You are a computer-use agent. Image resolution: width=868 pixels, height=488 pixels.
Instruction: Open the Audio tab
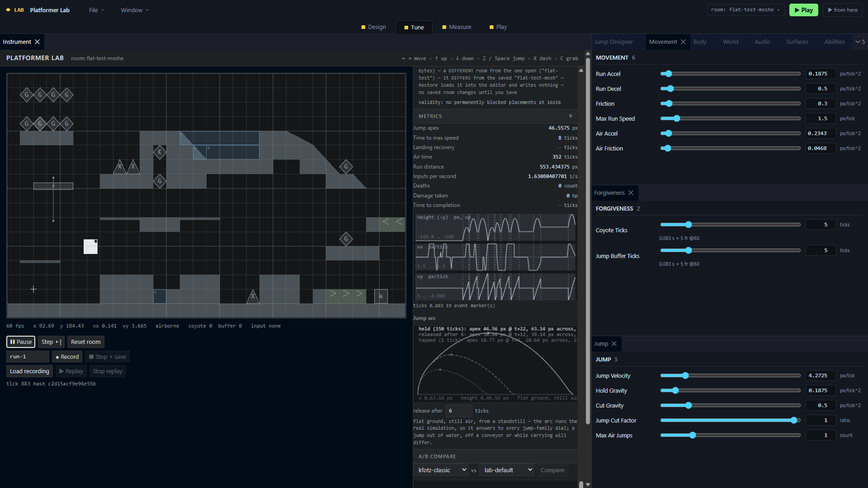(x=762, y=42)
